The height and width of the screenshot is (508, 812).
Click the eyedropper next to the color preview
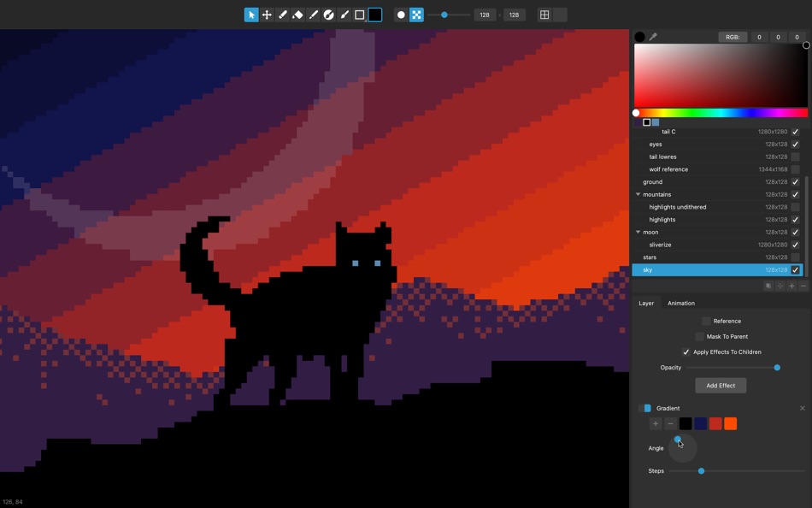point(652,37)
